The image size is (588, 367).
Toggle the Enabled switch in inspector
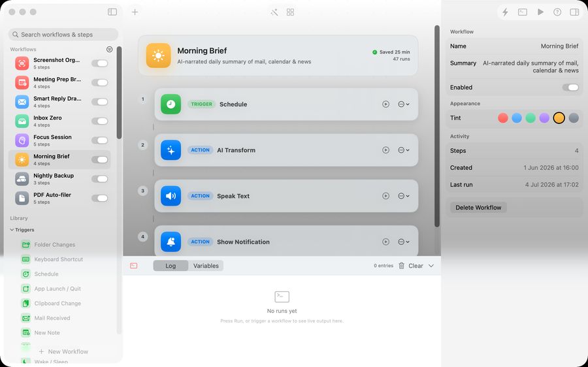click(x=570, y=88)
